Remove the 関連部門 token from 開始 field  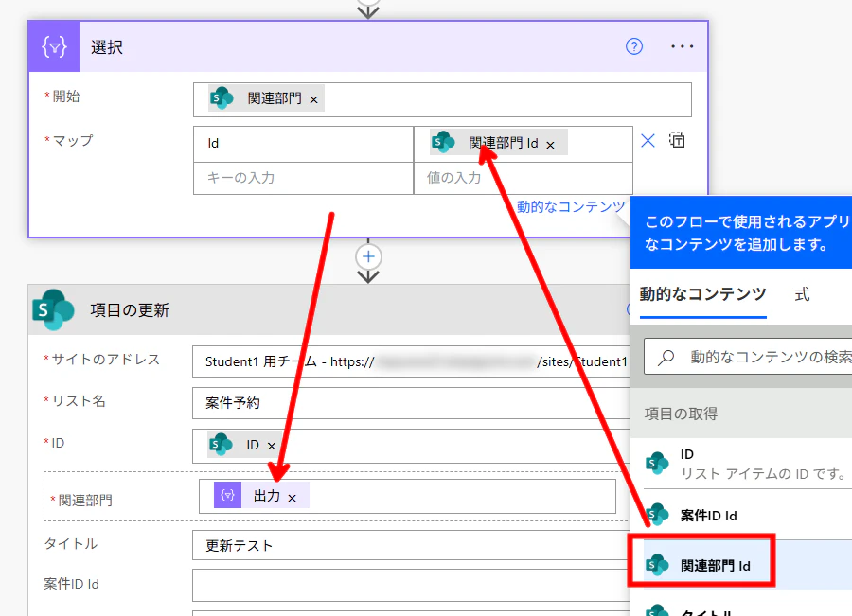pos(313,99)
